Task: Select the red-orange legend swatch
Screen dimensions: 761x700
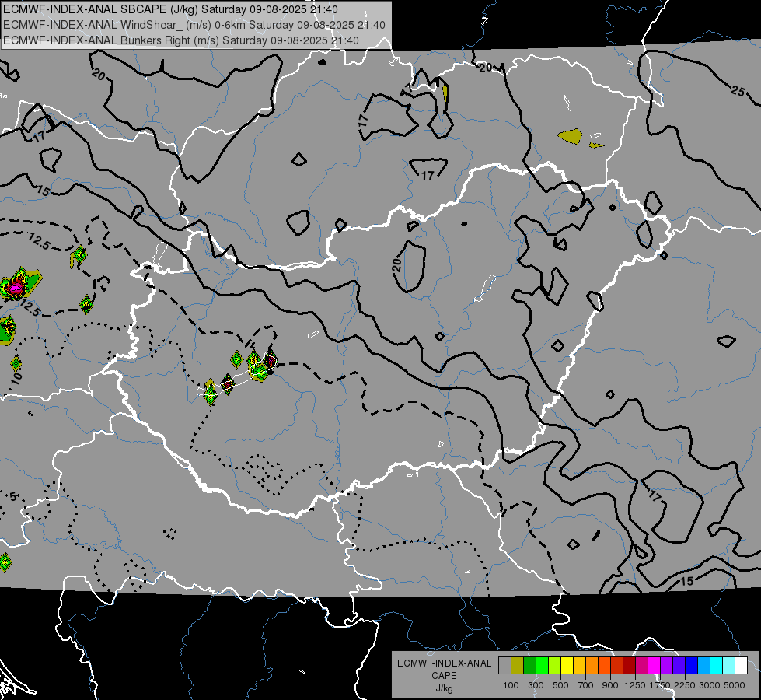Action: pos(604,666)
